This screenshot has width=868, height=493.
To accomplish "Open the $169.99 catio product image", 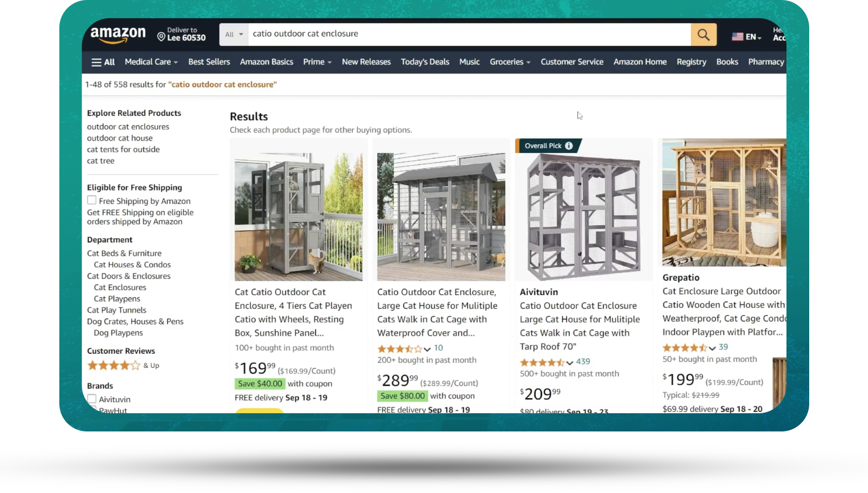I will 298,217.
